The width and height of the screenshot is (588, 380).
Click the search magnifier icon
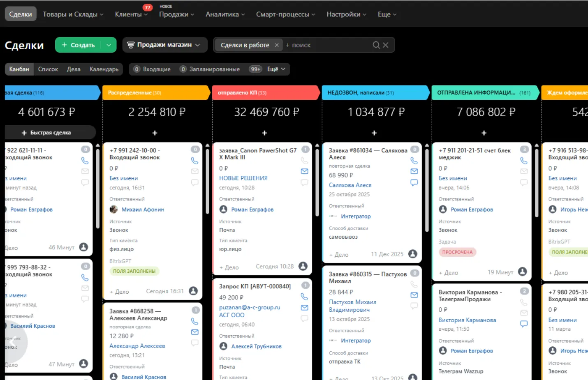[x=376, y=45]
